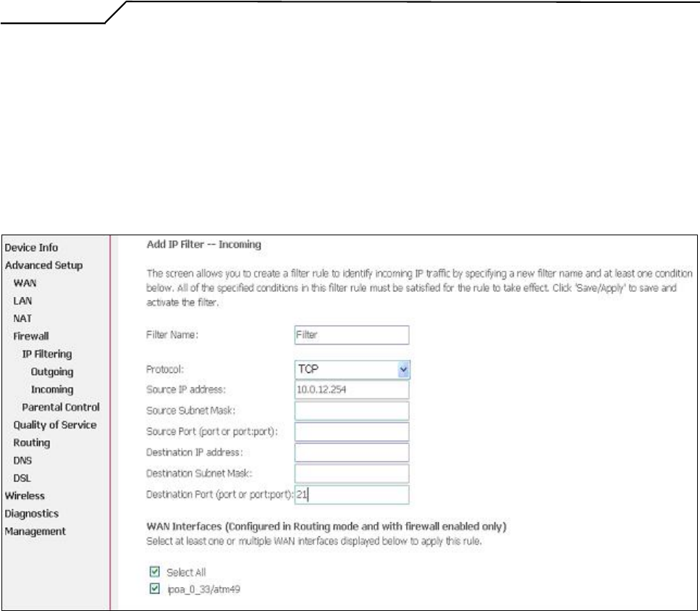Go to Quality of Service

55,425
